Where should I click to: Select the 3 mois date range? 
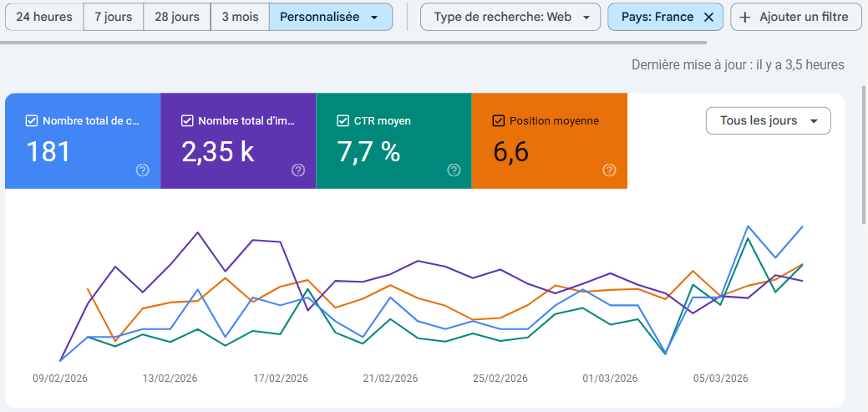pyautogui.click(x=241, y=17)
